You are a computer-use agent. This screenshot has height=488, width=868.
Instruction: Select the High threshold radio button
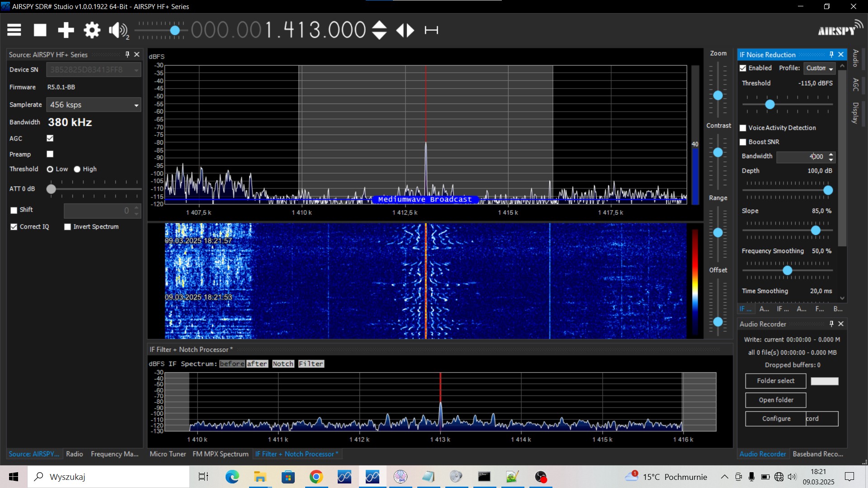point(77,169)
